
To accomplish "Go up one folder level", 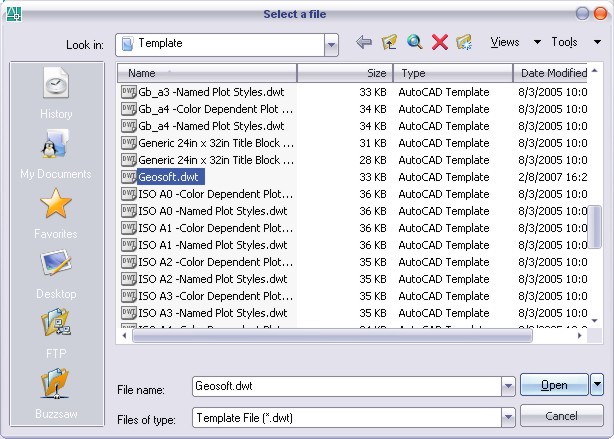I will [389, 43].
